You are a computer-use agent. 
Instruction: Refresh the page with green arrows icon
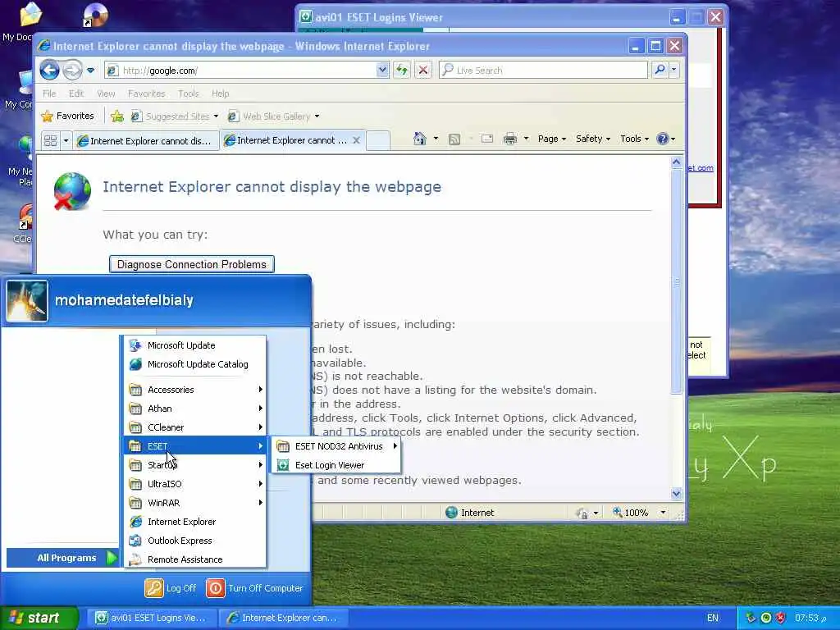point(402,70)
